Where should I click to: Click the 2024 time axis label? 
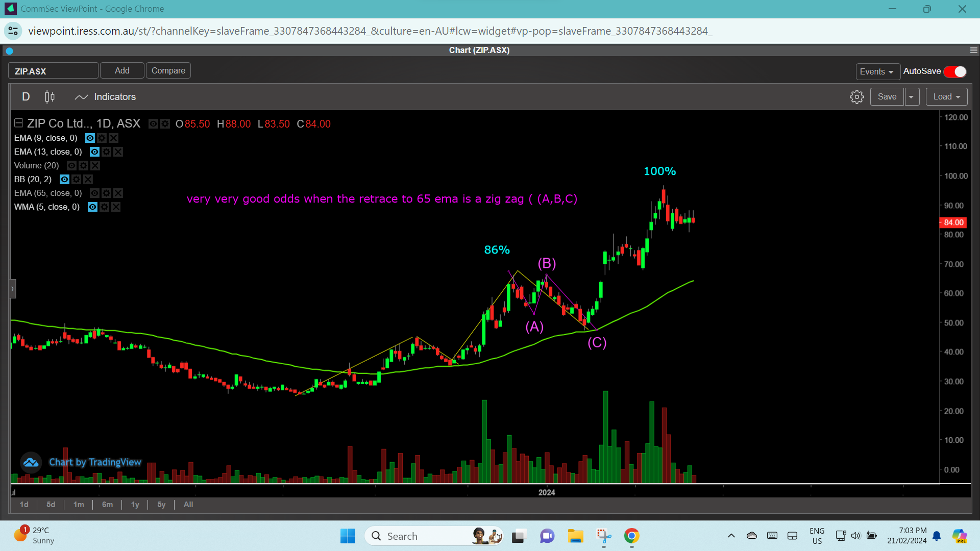pyautogui.click(x=547, y=493)
